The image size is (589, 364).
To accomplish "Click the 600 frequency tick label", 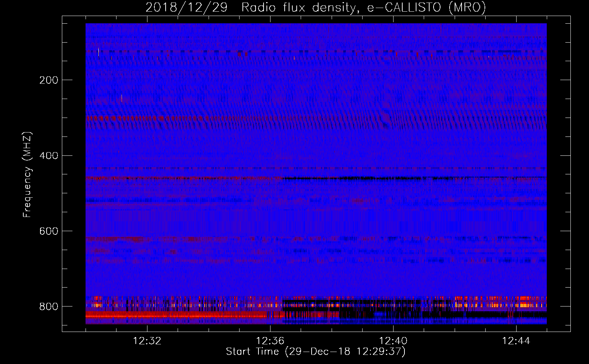I will [49, 232].
